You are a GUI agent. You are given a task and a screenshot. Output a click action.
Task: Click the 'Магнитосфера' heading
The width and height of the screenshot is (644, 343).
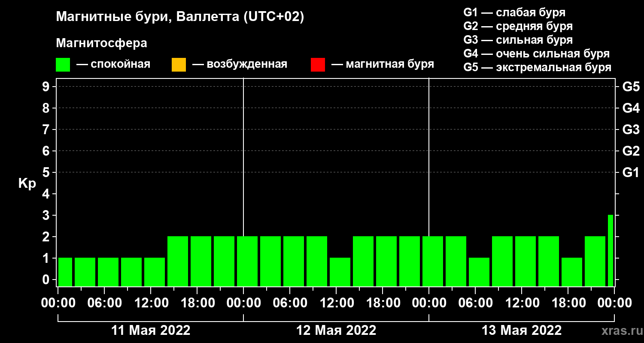coord(102,43)
